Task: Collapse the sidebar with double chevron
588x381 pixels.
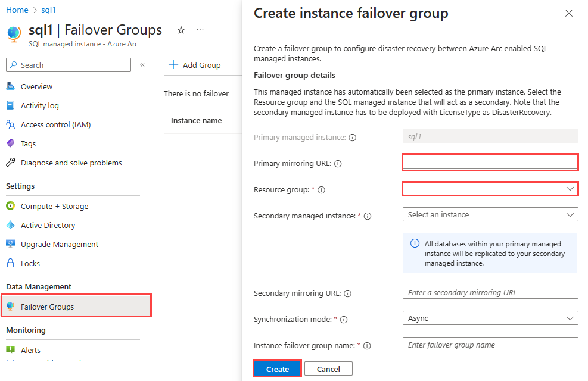Action: click(141, 64)
